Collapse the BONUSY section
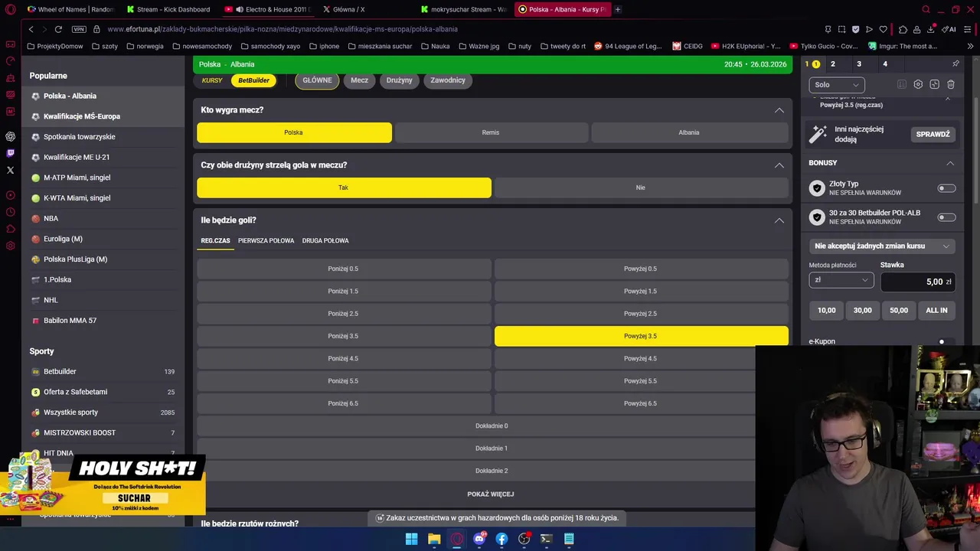This screenshot has width=980, height=551. (x=950, y=163)
